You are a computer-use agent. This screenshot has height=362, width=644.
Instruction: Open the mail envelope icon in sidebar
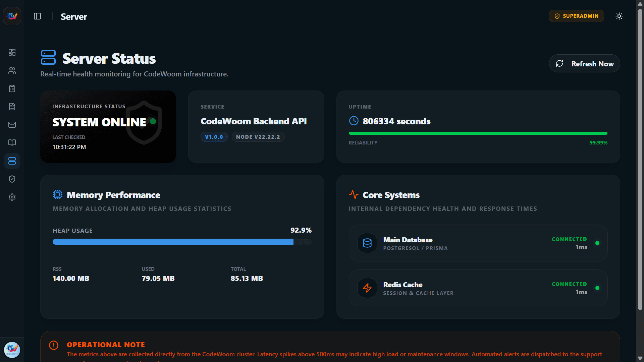12,125
